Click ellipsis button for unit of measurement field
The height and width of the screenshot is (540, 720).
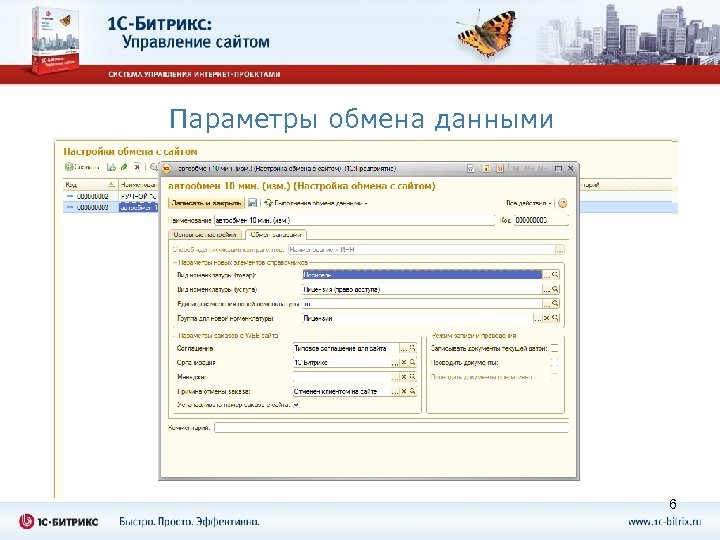point(546,304)
